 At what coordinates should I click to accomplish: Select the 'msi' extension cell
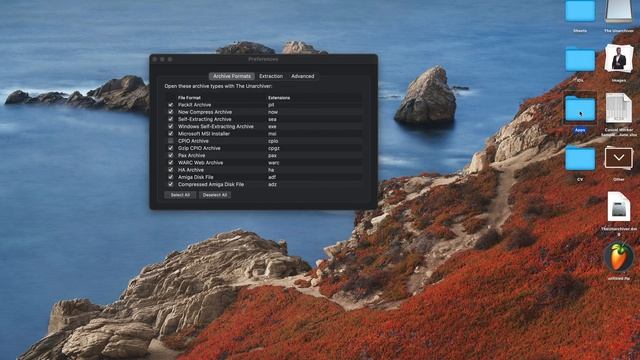(272, 133)
